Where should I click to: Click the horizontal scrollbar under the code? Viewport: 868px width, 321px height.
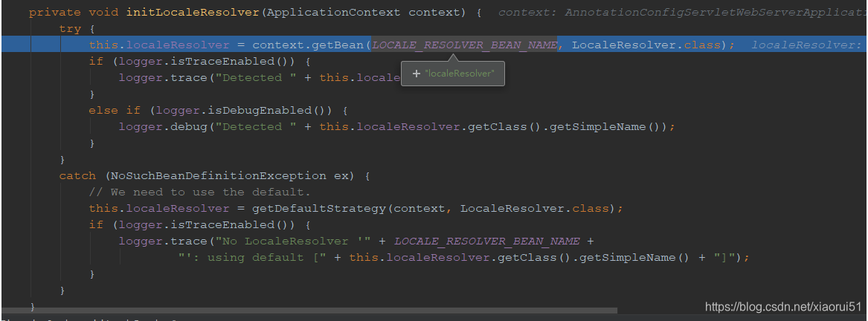(x=309, y=311)
